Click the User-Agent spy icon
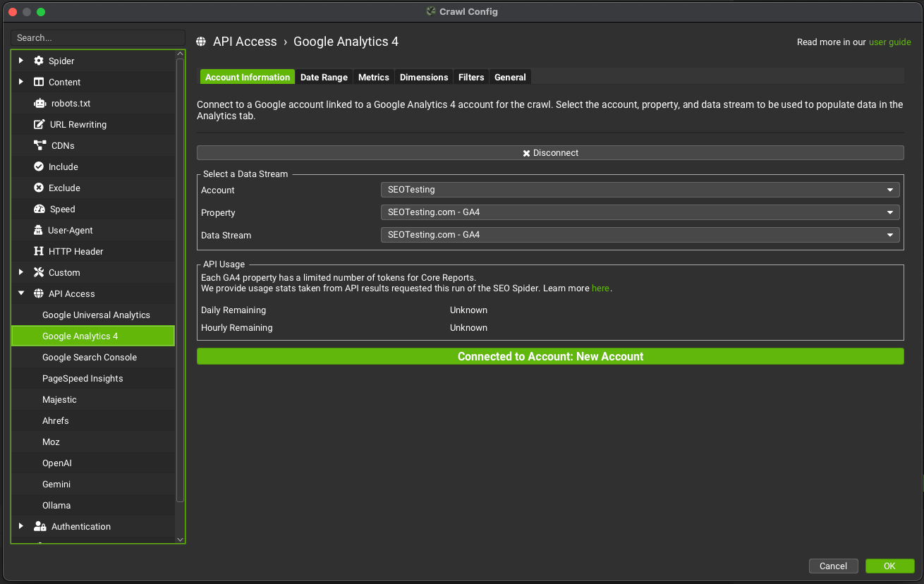The image size is (924, 584). pos(39,230)
